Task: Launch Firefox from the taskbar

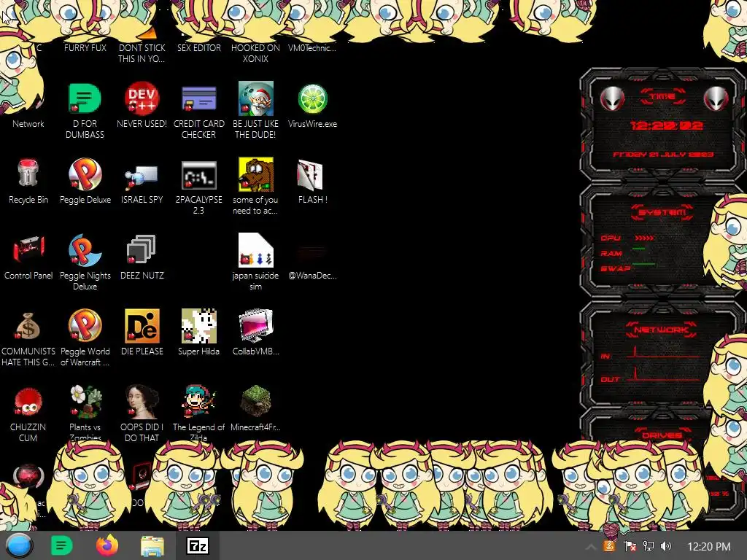Action: point(107,545)
